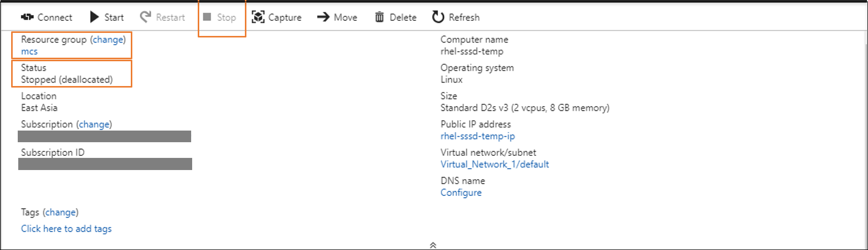Click the Move arrow icon

(323, 17)
